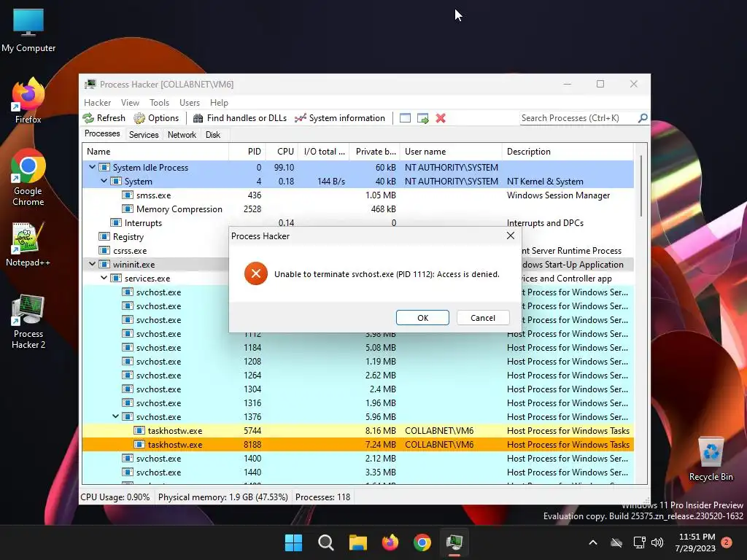Select the Registry process row
Viewport: 747px width, 560px height.
(x=156, y=236)
